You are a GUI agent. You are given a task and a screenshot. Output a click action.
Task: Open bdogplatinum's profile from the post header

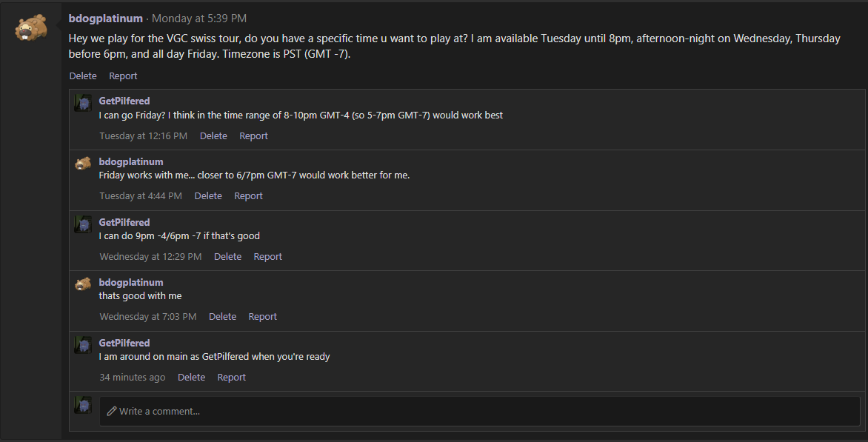point(105,18)
